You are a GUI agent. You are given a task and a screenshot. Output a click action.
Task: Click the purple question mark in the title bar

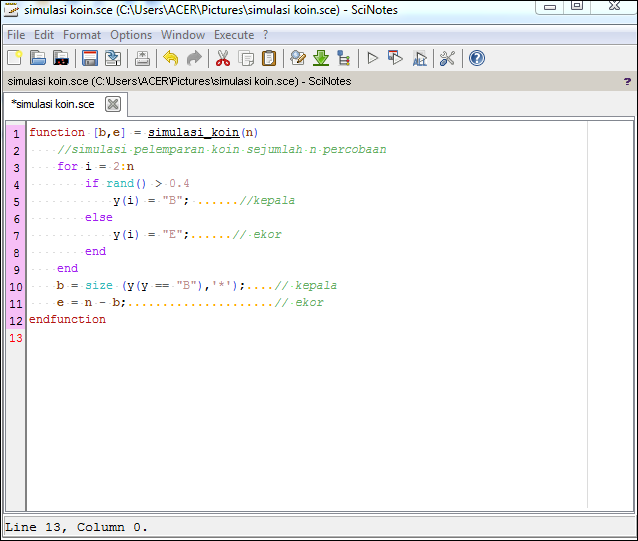tap(627, 81)
